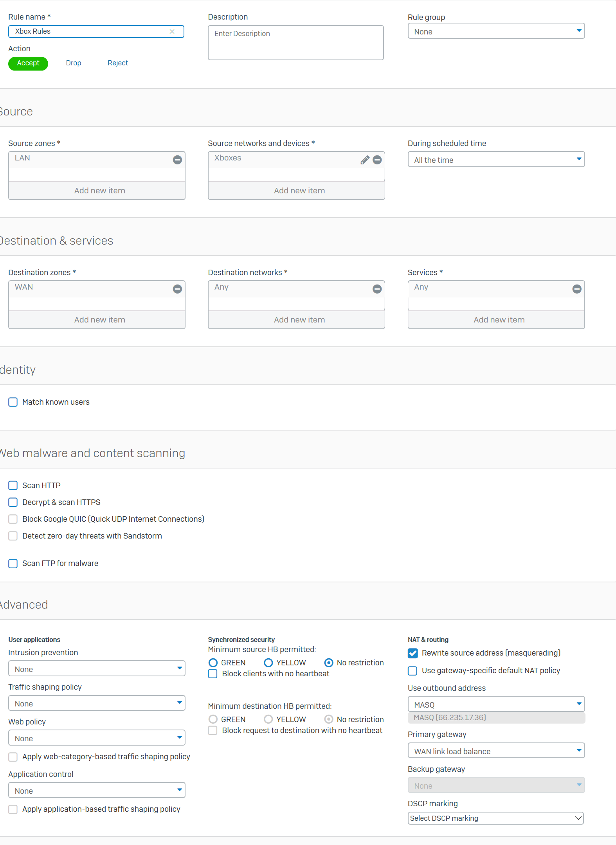Remove LAN from Source zones
616x845 pixels.
[177, 160]
